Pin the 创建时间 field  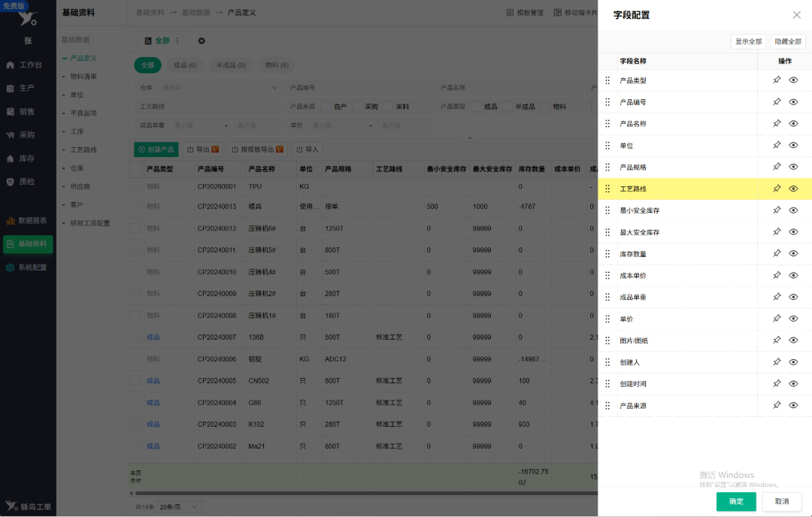(x=776, y=384)
